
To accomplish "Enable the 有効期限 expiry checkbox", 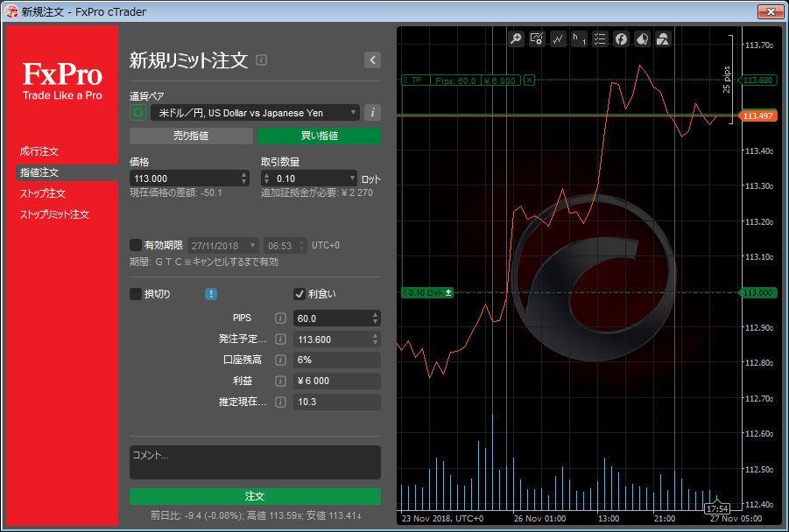I will click(x=136, y=245).
